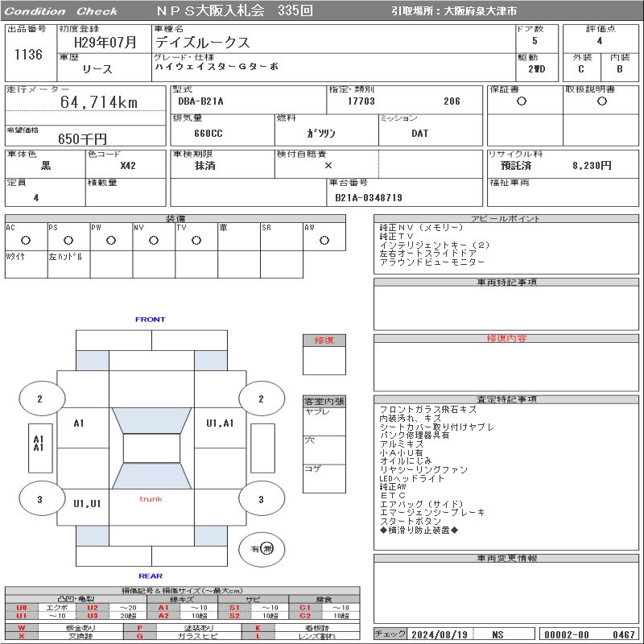Click the mileage field showing 64,714km
Image resolution: width=644 pixels, height=644 pixels.
(99, 102)
